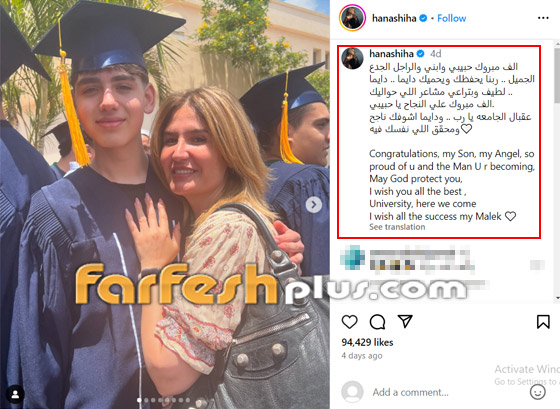Image resolution: width=560 pixels, height=409 pixels.
Task: Follow the hanashiha account
Action: point(451,18)
